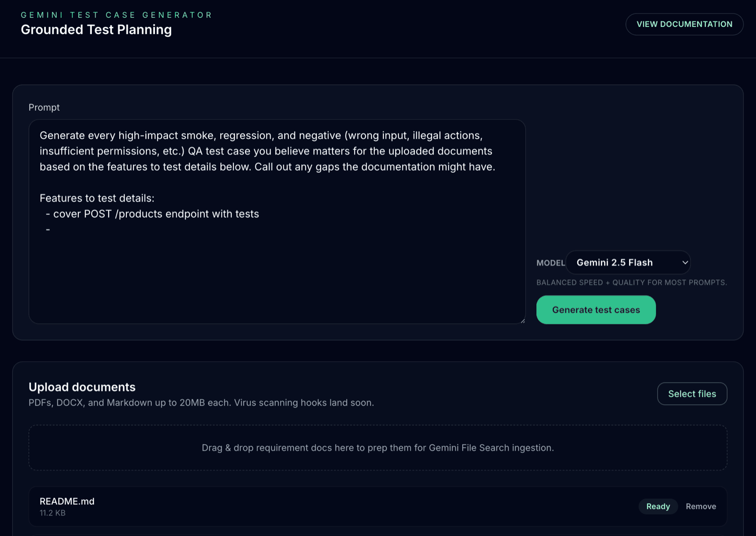Image resolution: width=756 pixels, height=536 pixels.
Task: Open VIEW DOCUMENTATION
Action: point(684,24)
